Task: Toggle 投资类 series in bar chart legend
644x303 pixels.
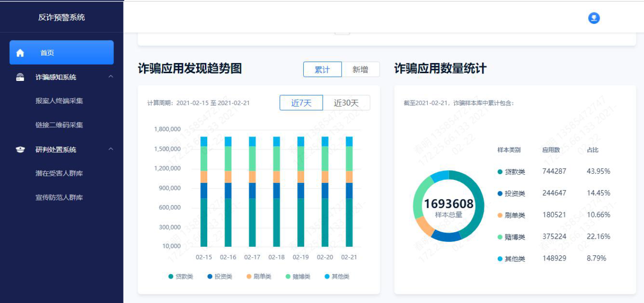Action: click(220, 276)
